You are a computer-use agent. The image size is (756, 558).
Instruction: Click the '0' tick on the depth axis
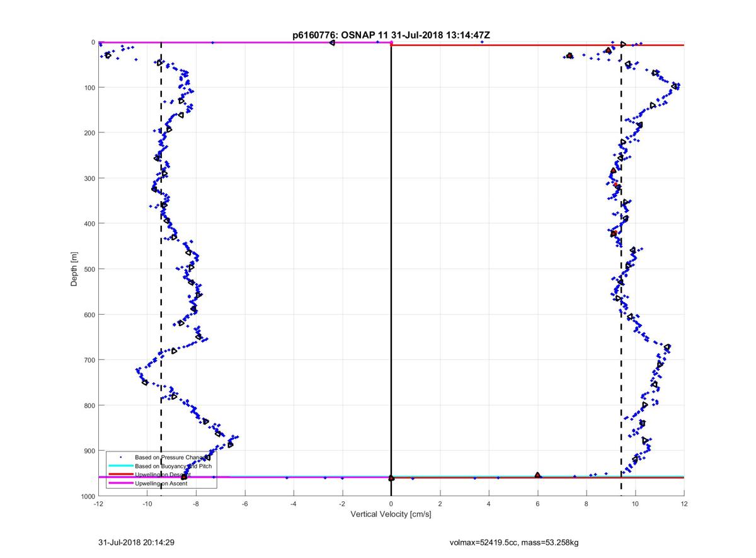pyautogui.click(x=93, y=42)
